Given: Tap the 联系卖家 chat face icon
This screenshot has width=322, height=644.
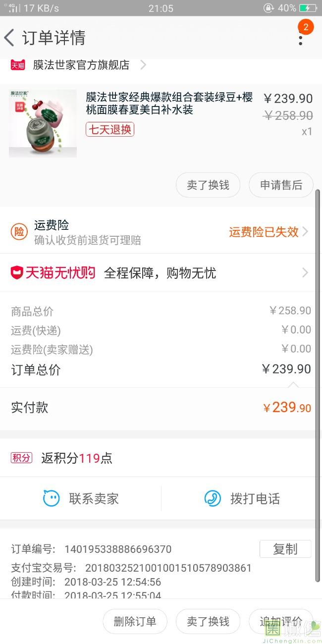Looking at the screenshot, I should [51, 498].
